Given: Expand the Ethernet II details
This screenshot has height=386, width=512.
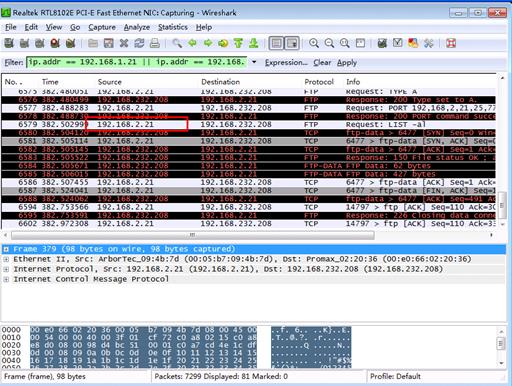Looking at the screenshot, I should pyautogui.click(x=6, y=259).
